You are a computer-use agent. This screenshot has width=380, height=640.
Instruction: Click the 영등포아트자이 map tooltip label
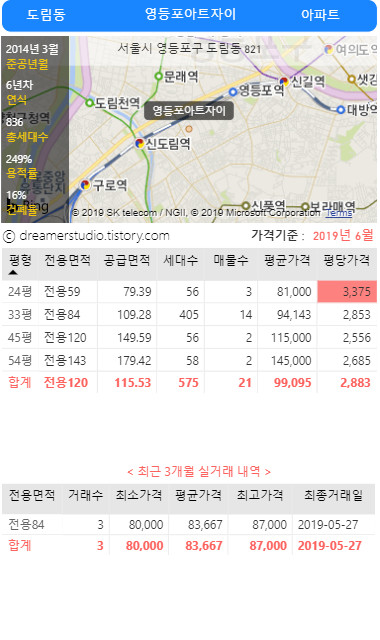(x=189, y=111)
